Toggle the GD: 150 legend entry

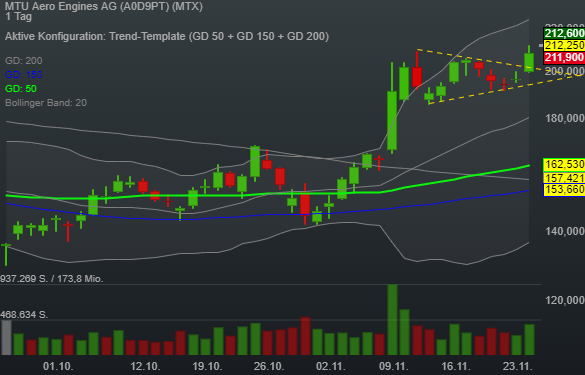24,75
